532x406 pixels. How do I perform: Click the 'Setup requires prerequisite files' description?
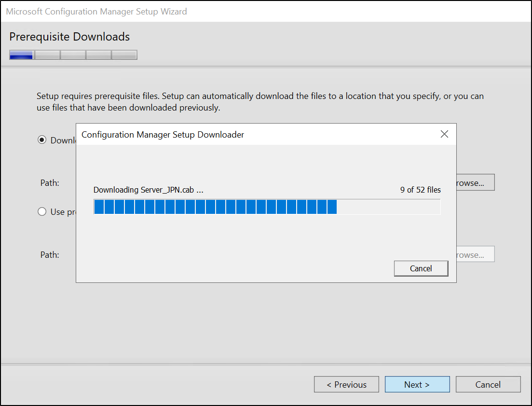pyautogui.click(x=260, y=102)
